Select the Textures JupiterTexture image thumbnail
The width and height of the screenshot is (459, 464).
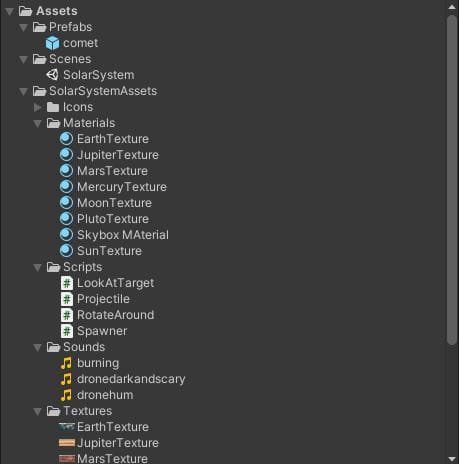tap(67, 443)
